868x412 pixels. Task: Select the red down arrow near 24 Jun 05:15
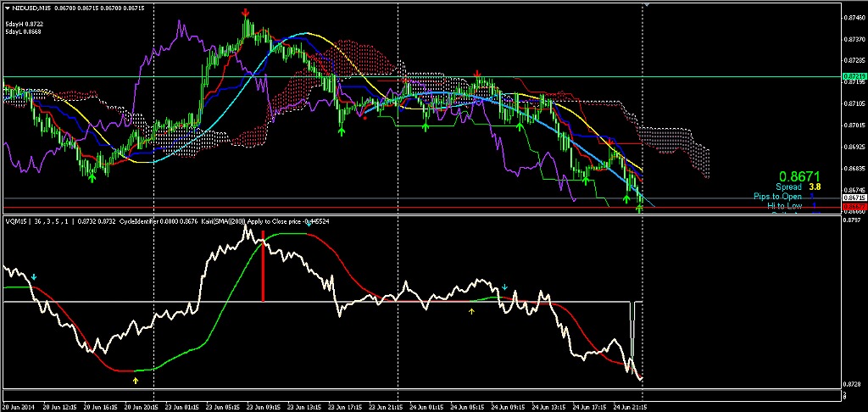pos(477,75)
